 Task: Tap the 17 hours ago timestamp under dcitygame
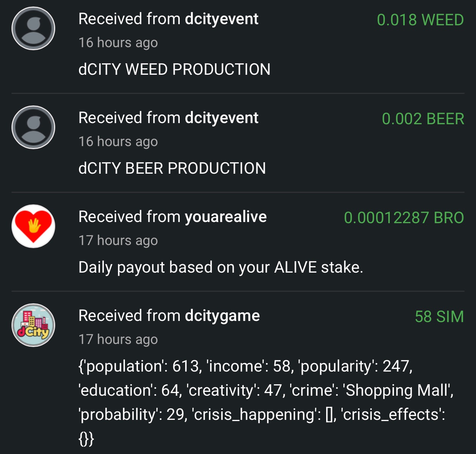tap(118, 339)
